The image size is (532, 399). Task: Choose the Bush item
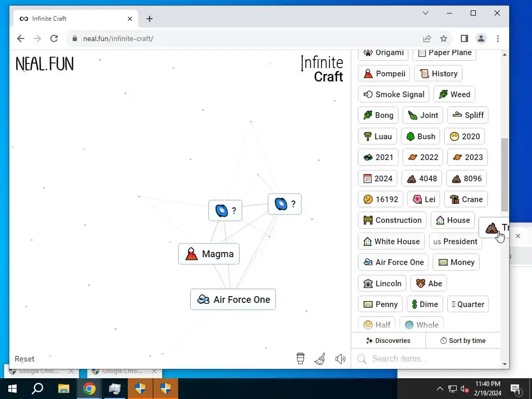tap(420, 137)
